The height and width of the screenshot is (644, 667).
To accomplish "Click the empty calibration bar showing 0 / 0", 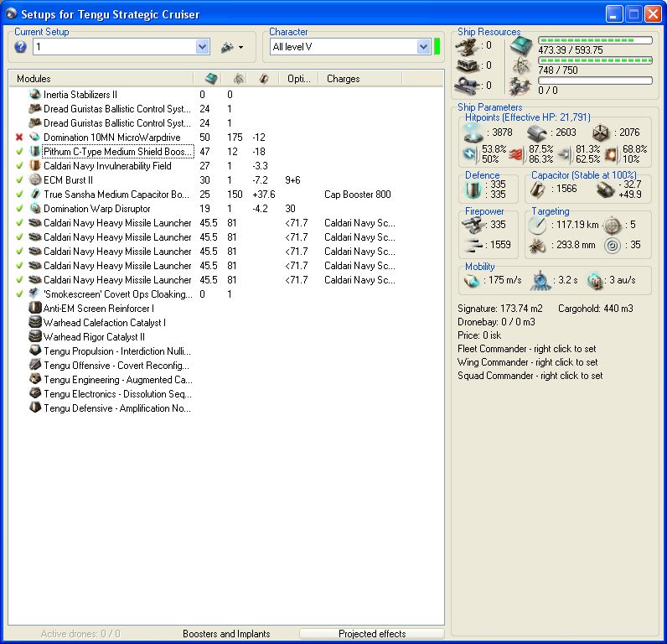I will tap(595, 80).
